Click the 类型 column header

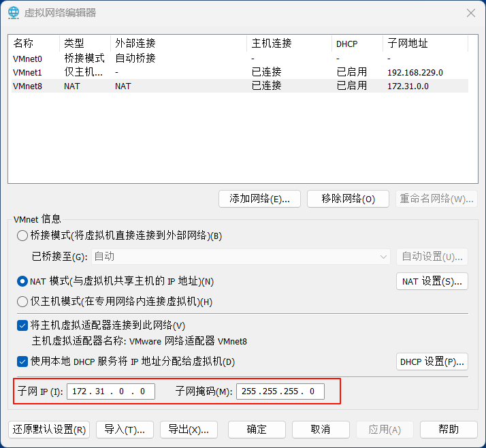84,43
